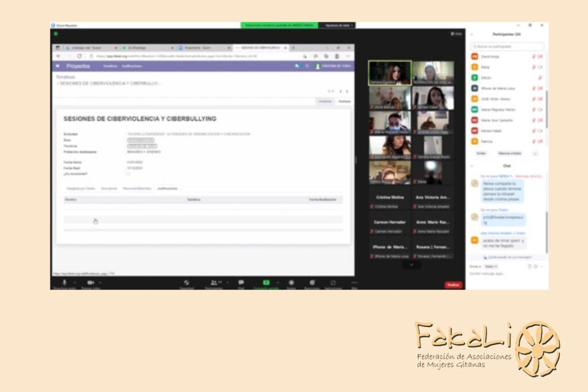This screenshot has width=588, height=392.
Task: Click the green Compartir pantalla icon
Action: [x=266, y=283]
